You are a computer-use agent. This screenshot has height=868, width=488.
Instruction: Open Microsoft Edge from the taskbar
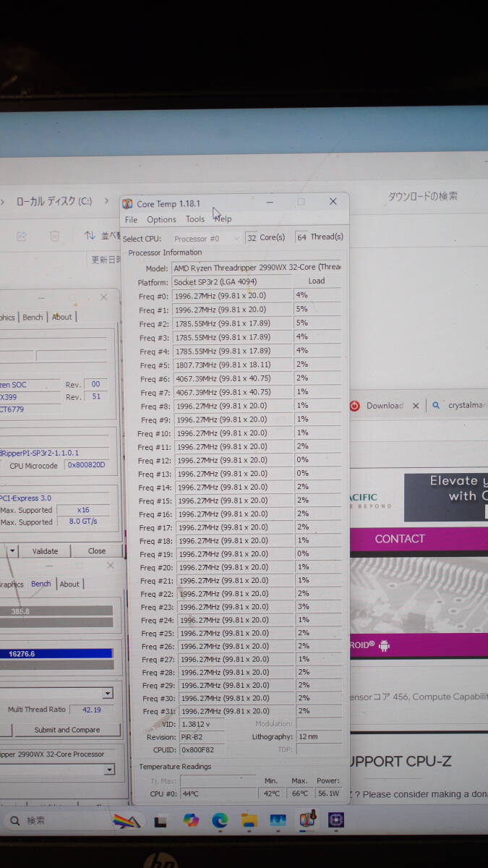pos(220,820)
